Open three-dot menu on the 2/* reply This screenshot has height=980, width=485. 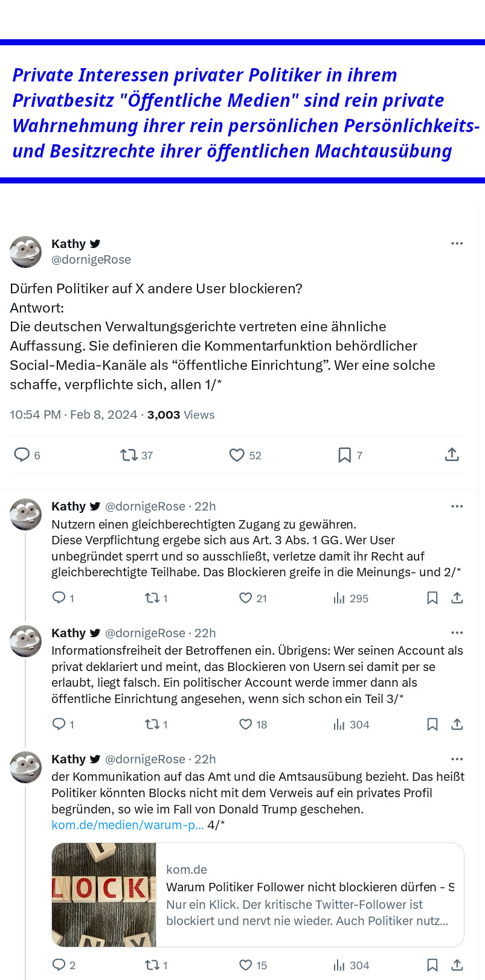[457, 506]
